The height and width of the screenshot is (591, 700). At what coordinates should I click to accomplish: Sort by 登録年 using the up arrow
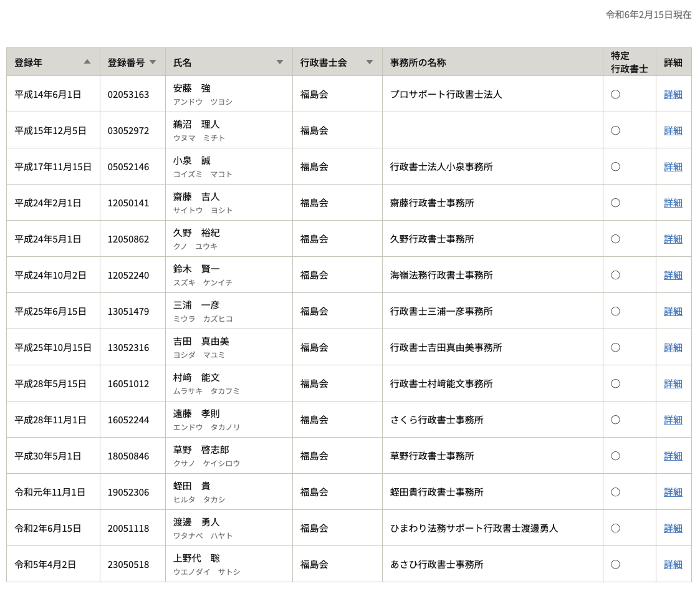point(87,62)
